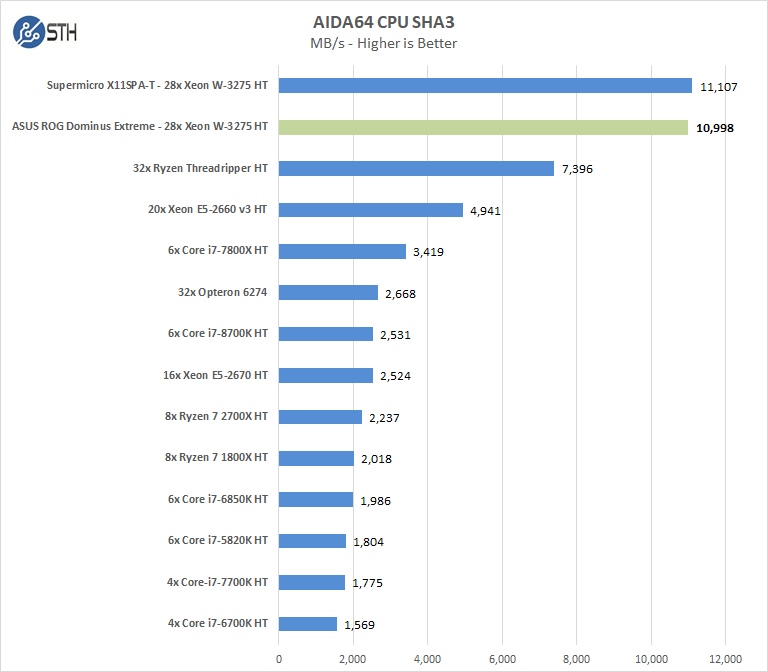Click the Supermicro X11SPA-T label
Image resolution: width=768 pixels, height=672 pixels.
(157, 85)
